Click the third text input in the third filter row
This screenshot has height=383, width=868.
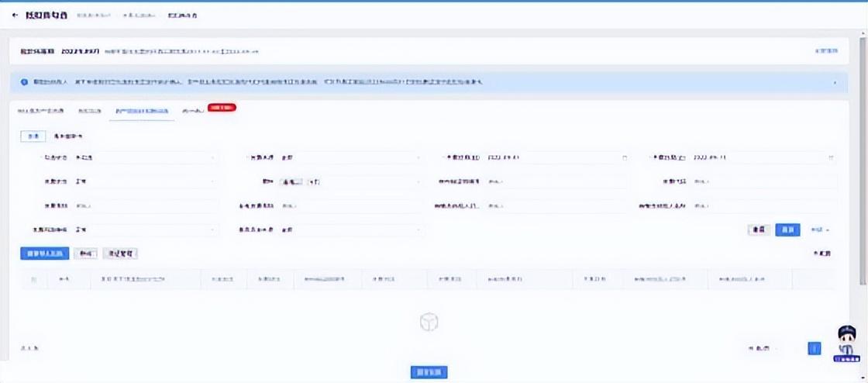click(x=557, y=205)
